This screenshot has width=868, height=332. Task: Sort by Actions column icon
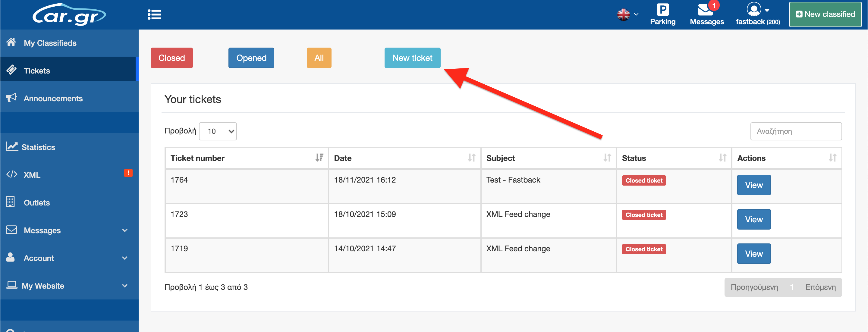[x=833, y=158]
